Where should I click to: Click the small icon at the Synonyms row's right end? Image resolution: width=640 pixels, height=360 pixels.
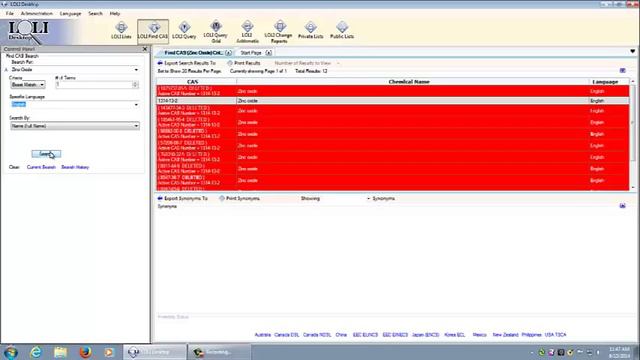622,206
